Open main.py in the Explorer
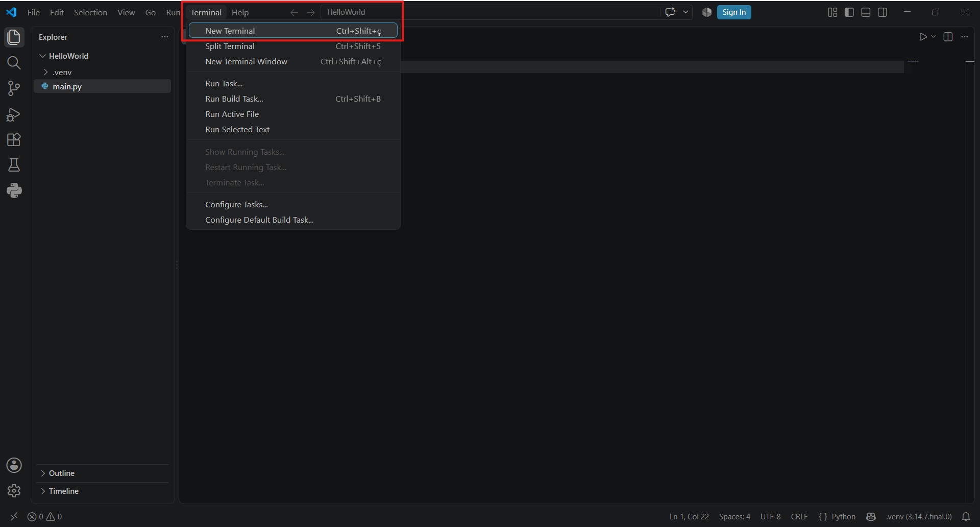Viewport: 980px width, 527px height. tap(102, 86)
